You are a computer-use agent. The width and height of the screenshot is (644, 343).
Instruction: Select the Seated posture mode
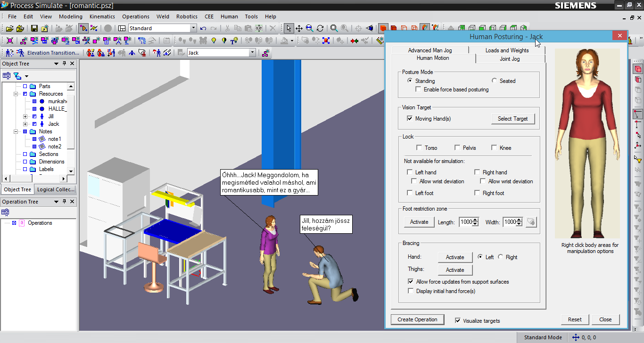click(x=495, y=81)
